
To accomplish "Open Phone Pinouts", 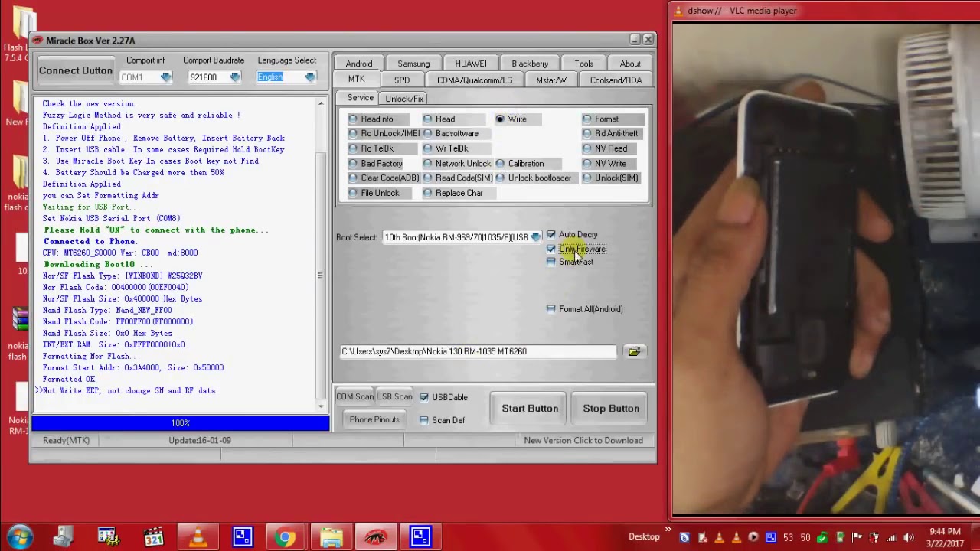I will click(x=374, y=419).
